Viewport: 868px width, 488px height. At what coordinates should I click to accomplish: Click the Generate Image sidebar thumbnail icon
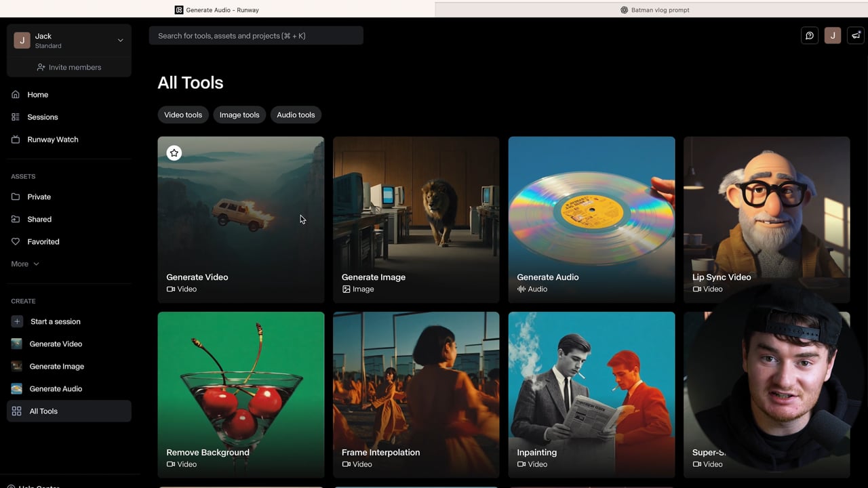point(17,366)
